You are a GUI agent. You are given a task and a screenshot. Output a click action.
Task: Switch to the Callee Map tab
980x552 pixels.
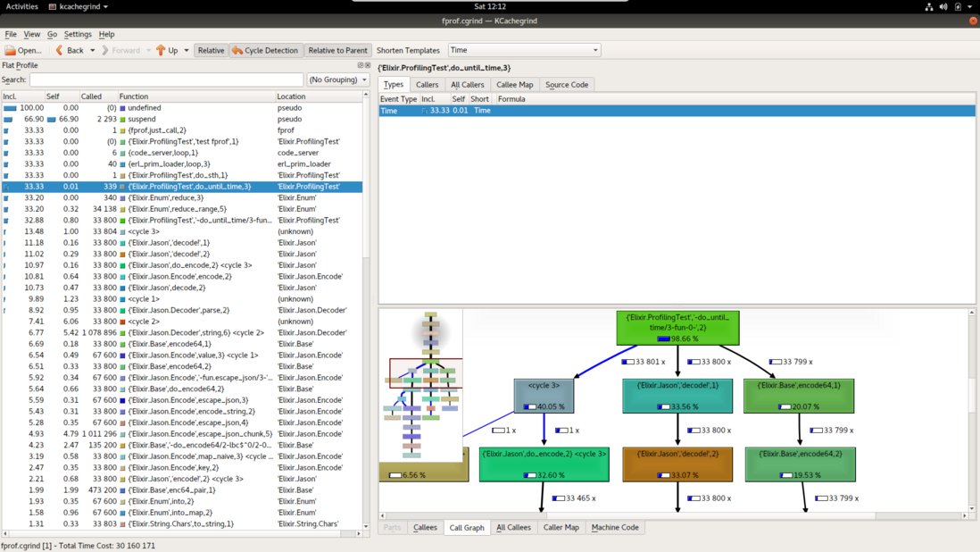514,84
